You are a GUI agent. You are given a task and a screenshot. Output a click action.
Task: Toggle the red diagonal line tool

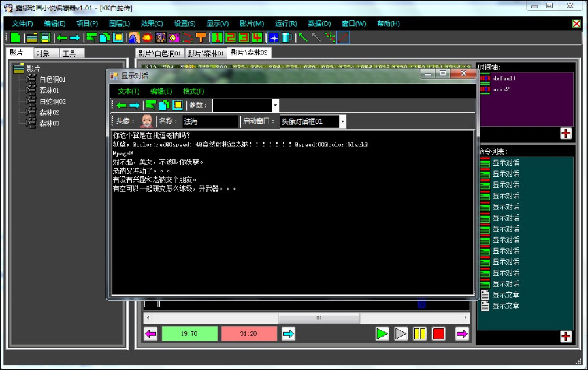pos(343,37)
